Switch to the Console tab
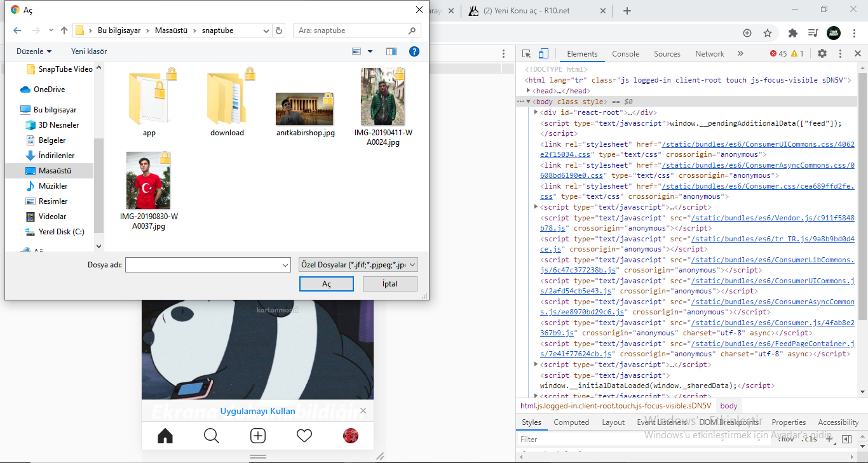 [x=625, y=54]
